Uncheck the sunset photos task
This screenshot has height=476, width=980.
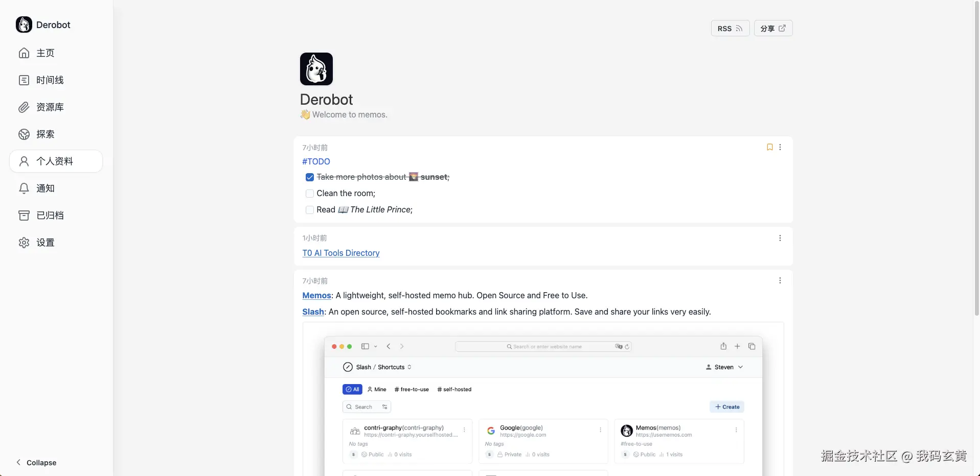coord(310,177)
